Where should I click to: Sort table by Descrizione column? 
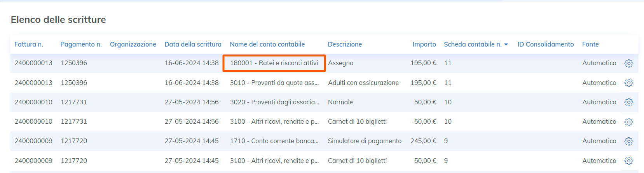click(x=344, y=44)
